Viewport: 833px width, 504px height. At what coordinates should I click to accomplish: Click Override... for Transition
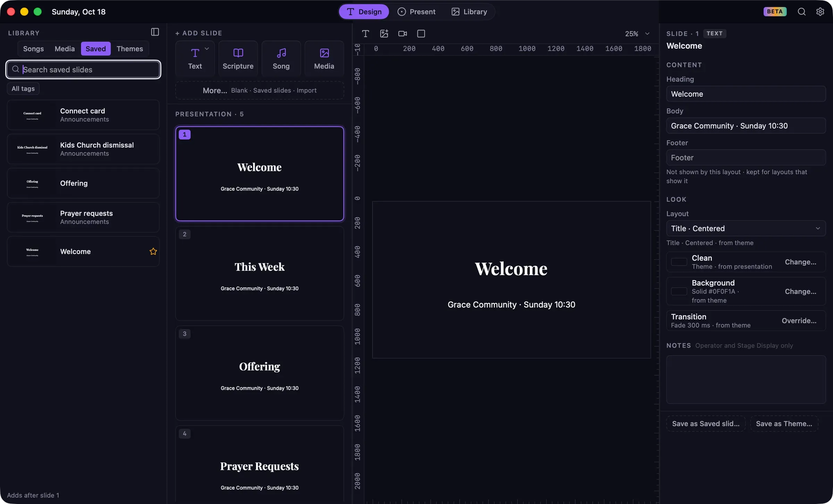click(x=799, y=321)
